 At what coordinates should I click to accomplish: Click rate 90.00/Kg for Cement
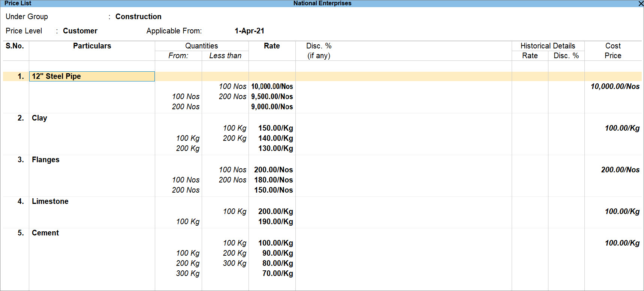(278, 253)
